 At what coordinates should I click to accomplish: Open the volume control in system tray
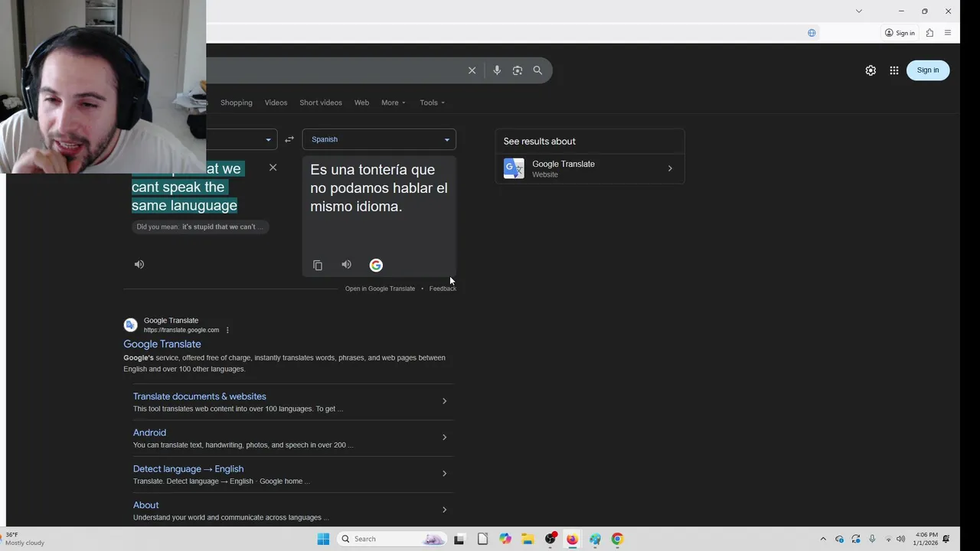pyautogui.click(x=900, y=539)
